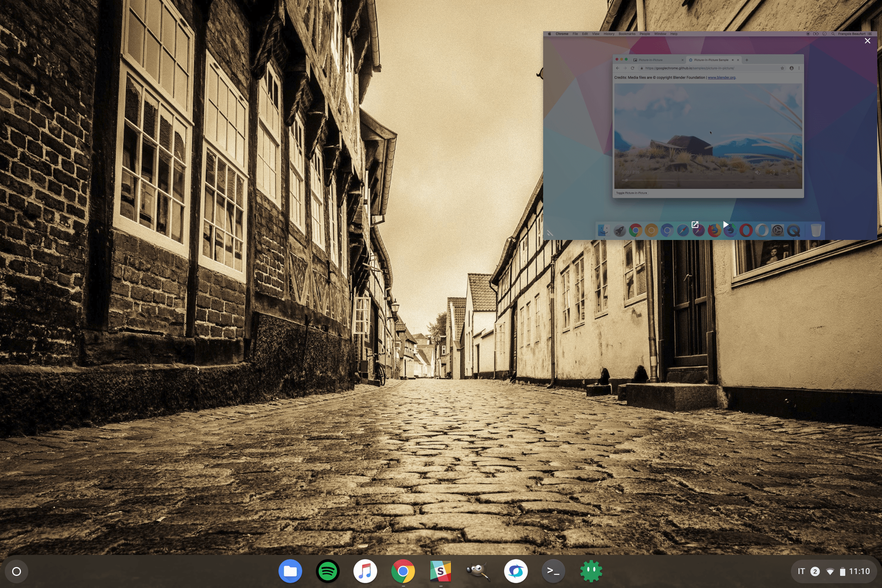This screenshot has width=882, height=588.
Task: Return Picture-in-Picture video back to tab
Action: tap(695, 225)
